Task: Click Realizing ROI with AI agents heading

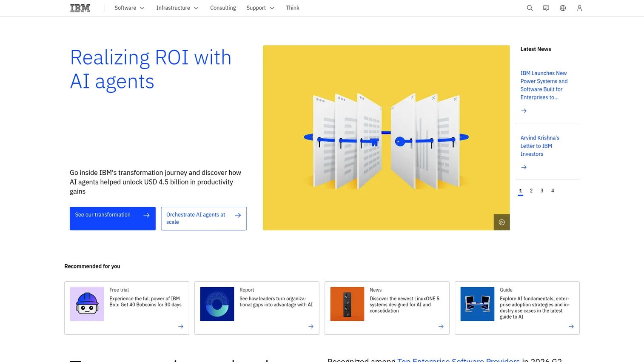Action: 151,69
